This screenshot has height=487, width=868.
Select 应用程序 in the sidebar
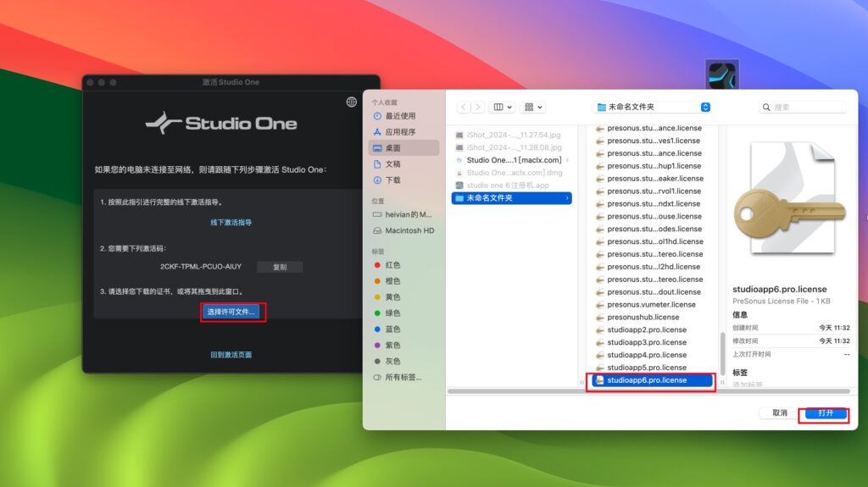tap(400, 132)
